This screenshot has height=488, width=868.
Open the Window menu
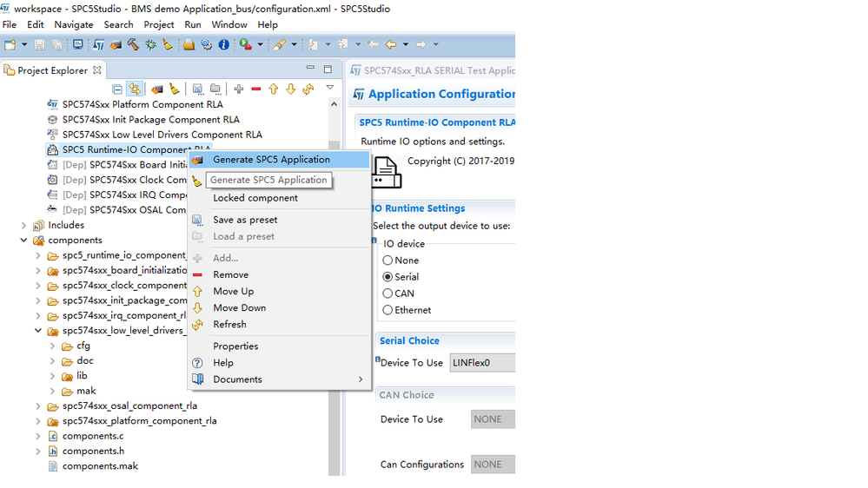[x=229, y=25]
